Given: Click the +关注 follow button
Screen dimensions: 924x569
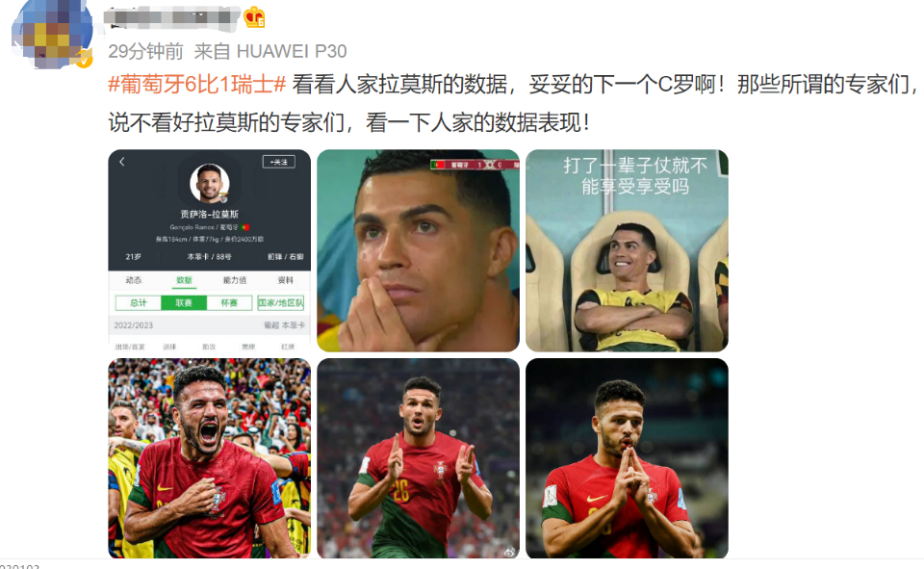Looking at the screenshot, I should tap(279, 162).
